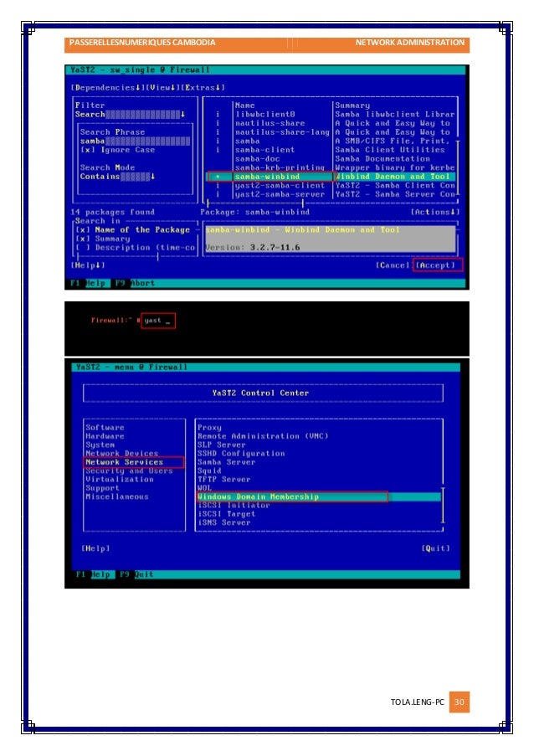Select the Miscellaneous category
Viewport: 534px width, 756px height.
click(117, 496)
